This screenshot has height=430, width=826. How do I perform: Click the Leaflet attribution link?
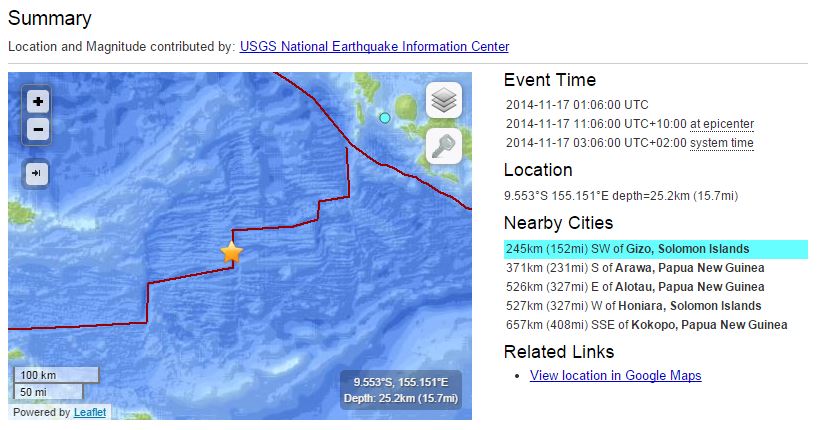click(x=90, y=412)
